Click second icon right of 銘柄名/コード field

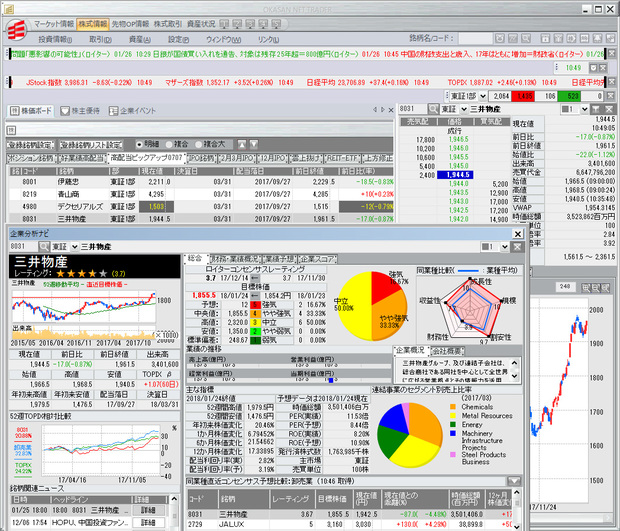point(513,38)
